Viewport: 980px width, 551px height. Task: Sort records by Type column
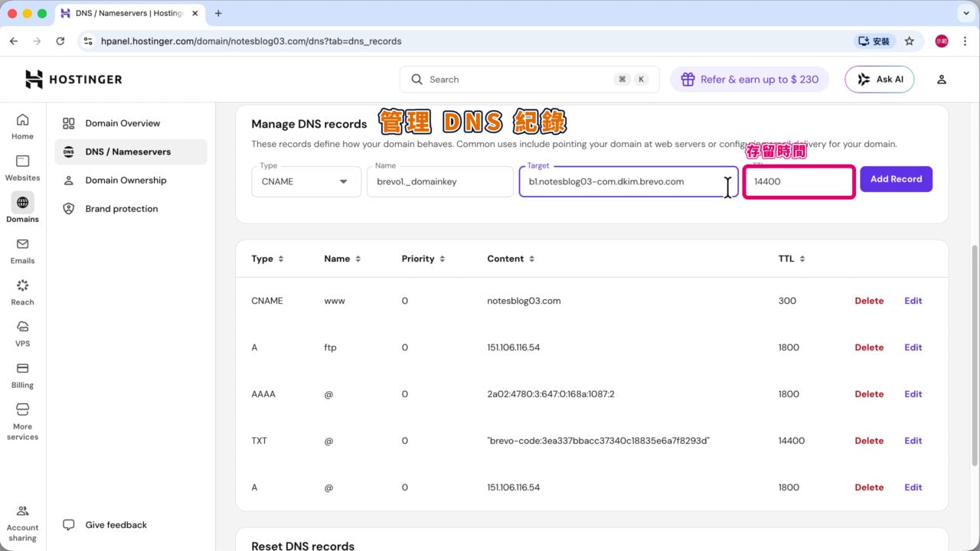tap(267, 259)
